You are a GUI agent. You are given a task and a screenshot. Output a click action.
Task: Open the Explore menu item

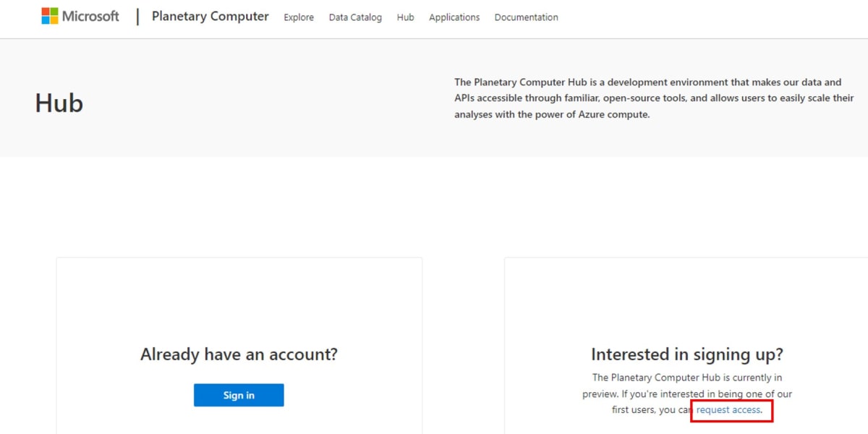click(299, 17)
